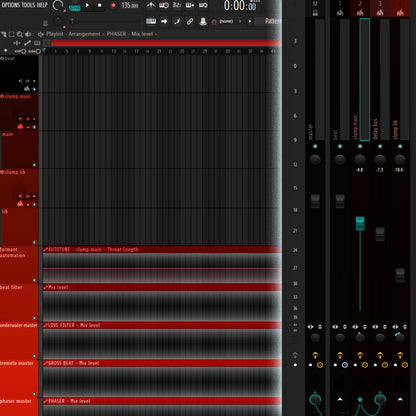Toggle mute LED on slump main mixer track
The height and width of the screenshot is (416, 416).
pos(360,146)
